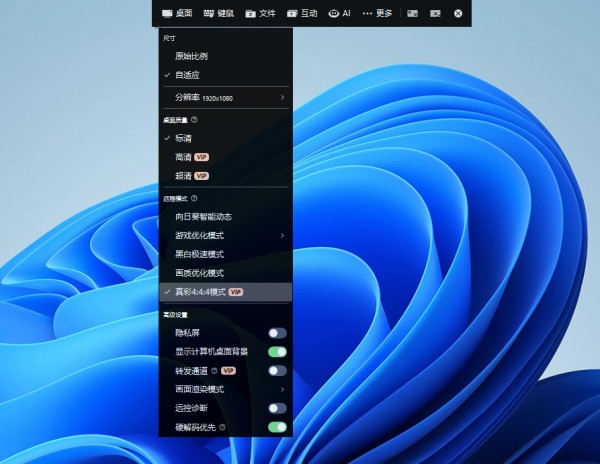Select 画质优化模式
Viewport: 600px width, 464px height.
tap(226, 273)
